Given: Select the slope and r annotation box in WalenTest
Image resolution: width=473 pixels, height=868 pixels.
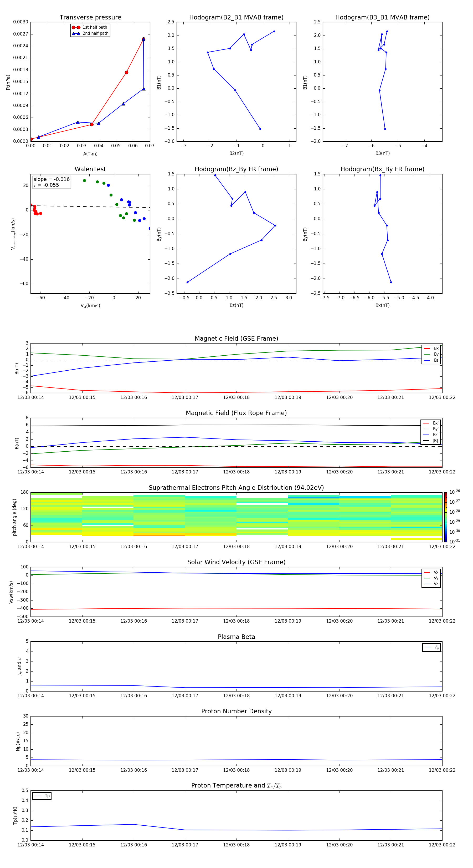Looking at the screenshot, I should (52, 182).
